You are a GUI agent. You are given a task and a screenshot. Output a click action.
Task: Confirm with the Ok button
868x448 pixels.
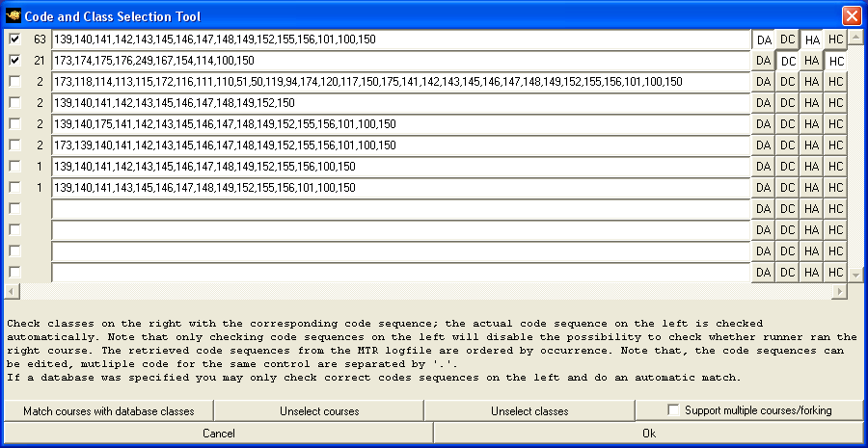[649, 434]
